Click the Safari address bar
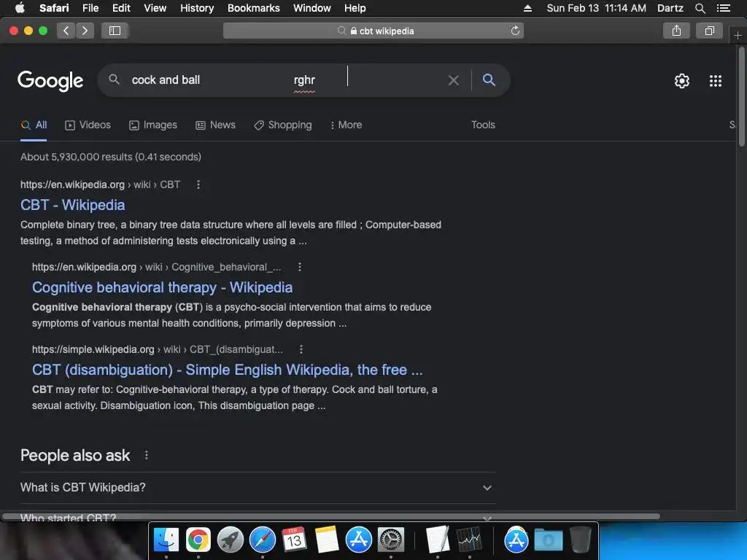747x560 pixels. coord(373,31)
